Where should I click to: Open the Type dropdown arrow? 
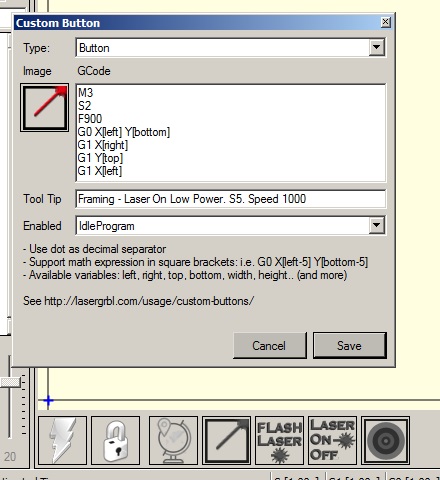pyautogui.click(x=377, y=47)
